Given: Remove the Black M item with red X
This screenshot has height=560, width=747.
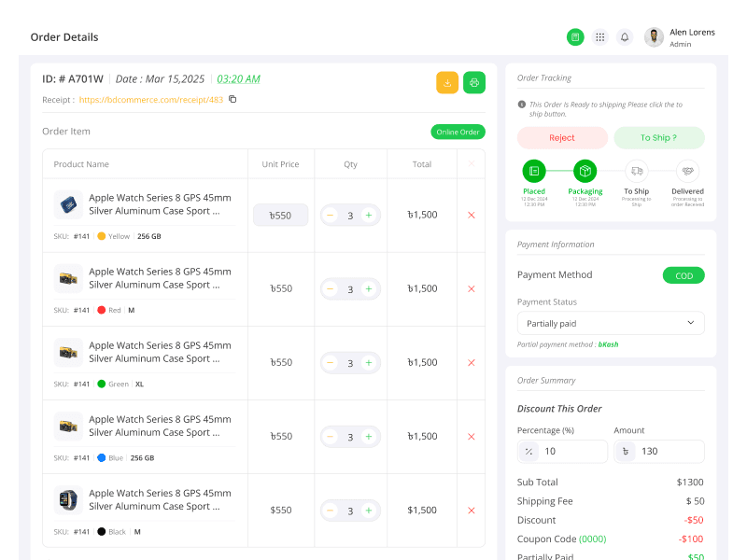Looking at the screenshot, I should coord(472,511).
